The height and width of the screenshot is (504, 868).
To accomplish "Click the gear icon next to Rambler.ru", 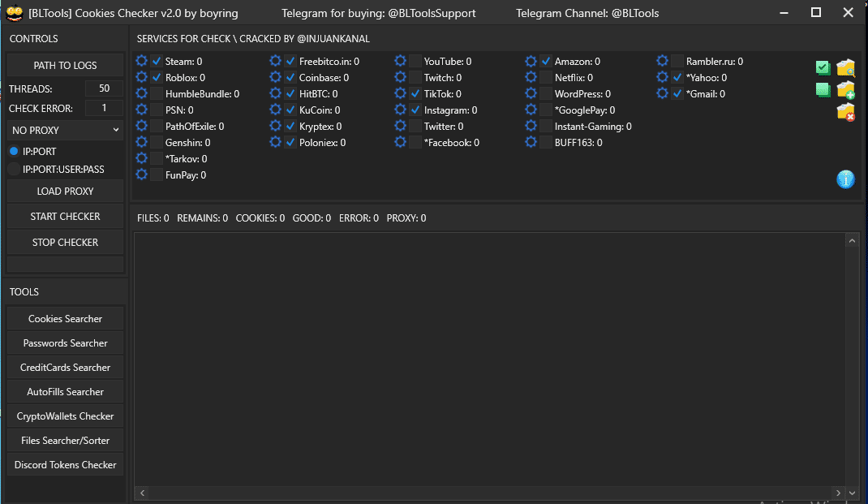I will coord(662,61).
